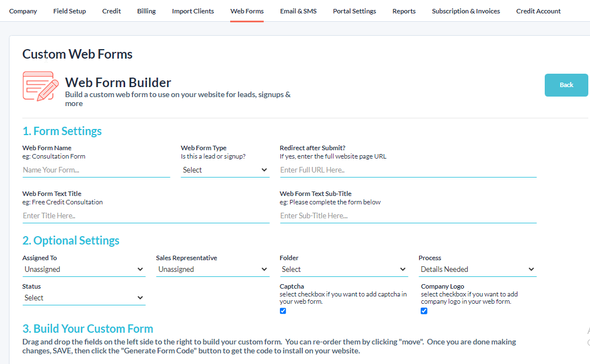Expand the Status dropdown
Screen dimensions: 590x364
84,298
